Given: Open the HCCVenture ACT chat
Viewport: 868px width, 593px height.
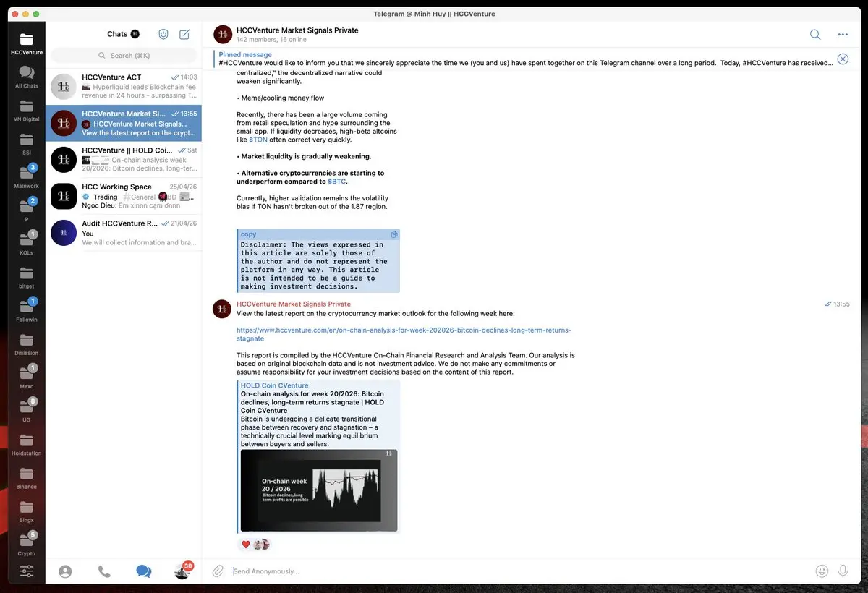Looking at the screenshot, I should pyautogui.click(x=124, y=87).
